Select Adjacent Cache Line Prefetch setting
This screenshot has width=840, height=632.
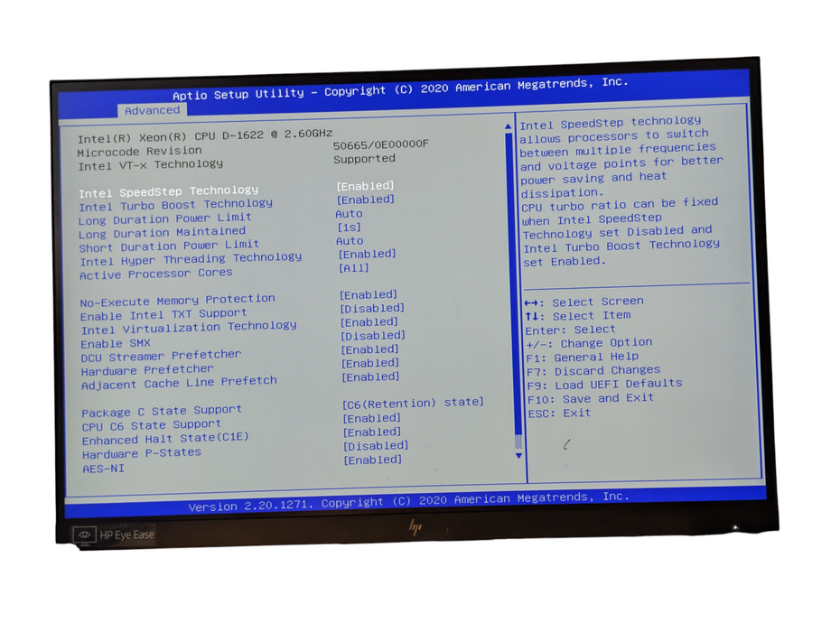(180, 383)
